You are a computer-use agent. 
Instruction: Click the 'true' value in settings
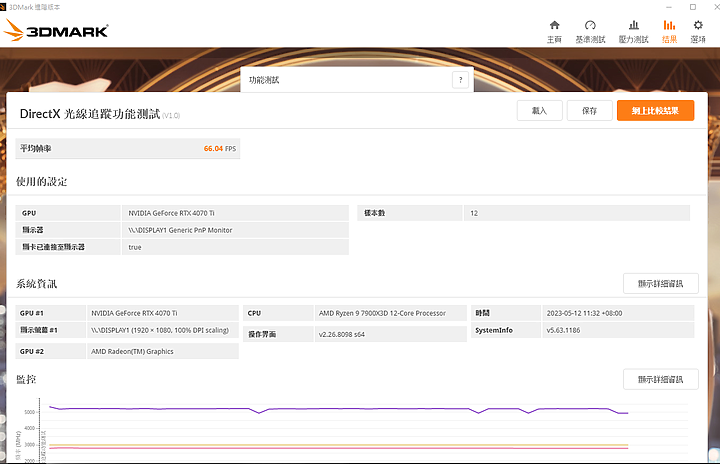coord(235,247)
